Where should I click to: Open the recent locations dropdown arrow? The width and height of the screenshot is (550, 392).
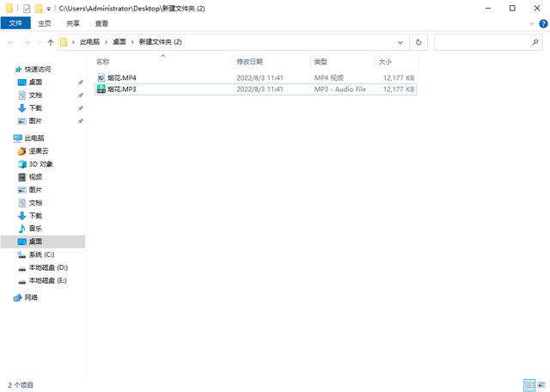coord(40,42)
